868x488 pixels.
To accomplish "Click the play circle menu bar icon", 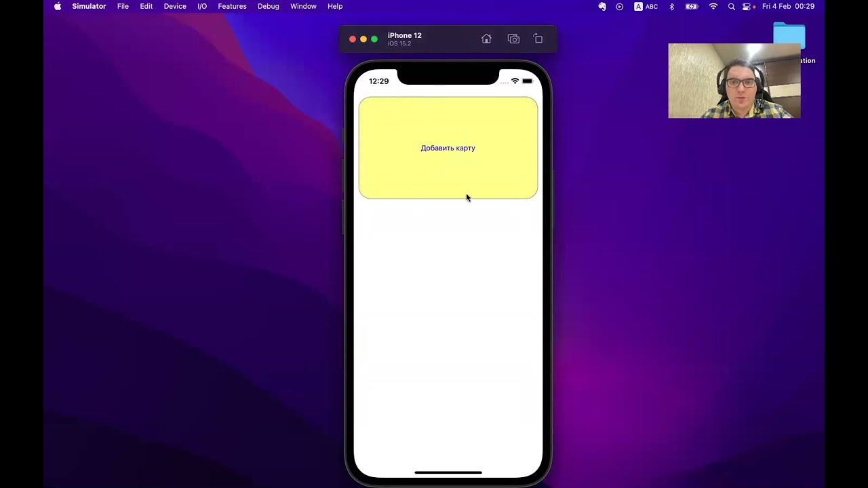I will coord(619,6).
